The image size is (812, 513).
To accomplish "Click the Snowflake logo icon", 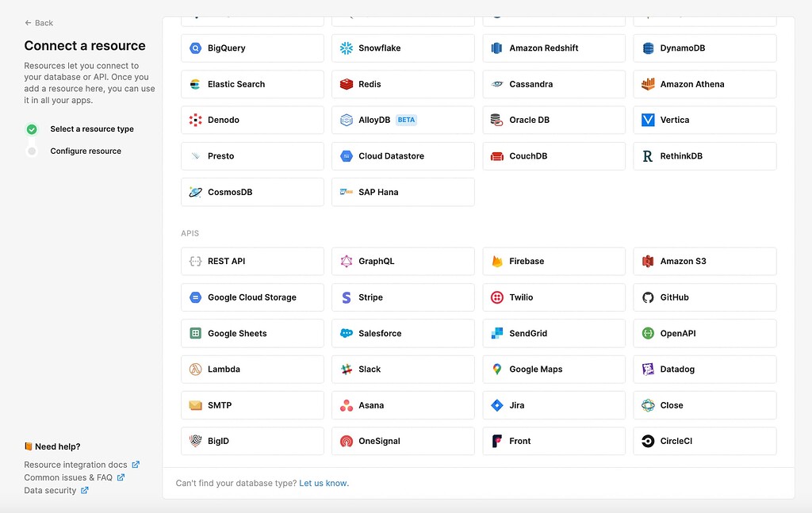I will (346, 48).
